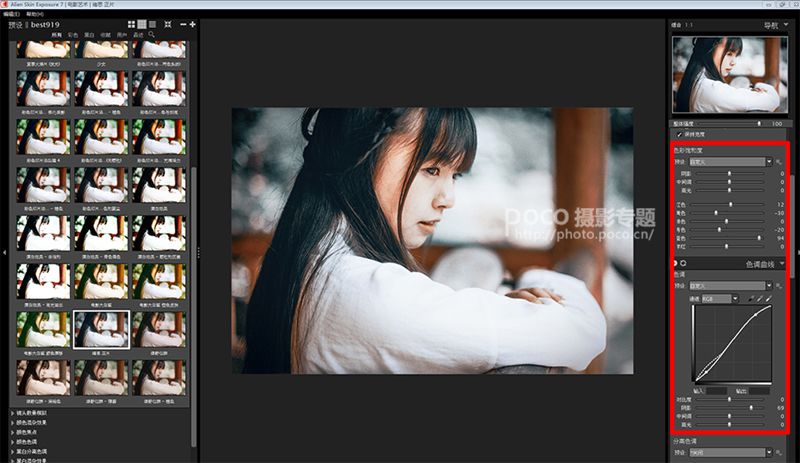800x463 pixels.
Task: Select the 所有 preset filter tab
Action: click(x=57, y=35)
